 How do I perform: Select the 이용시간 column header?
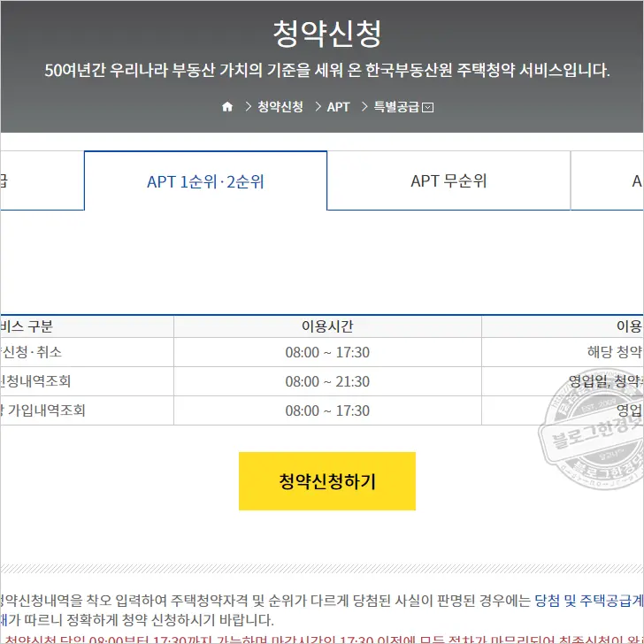[x=327, y=326]
